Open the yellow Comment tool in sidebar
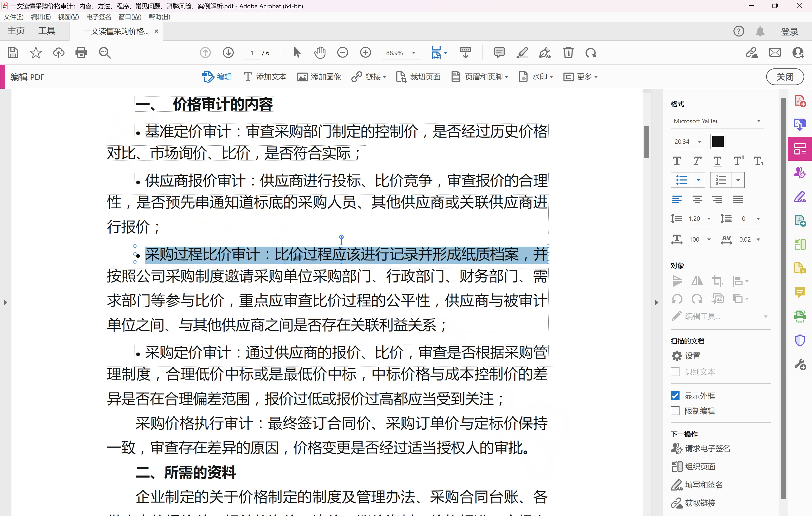 [x=800, y=292]
